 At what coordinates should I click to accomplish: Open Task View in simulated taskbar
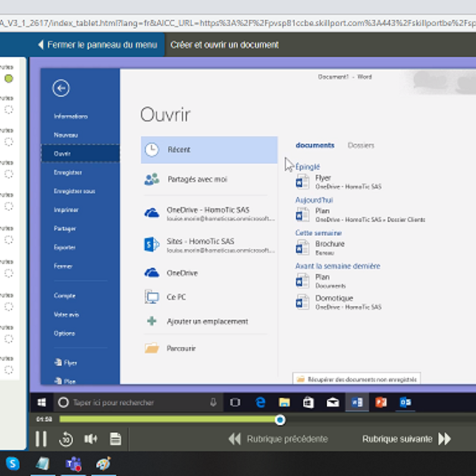(235, 403)
